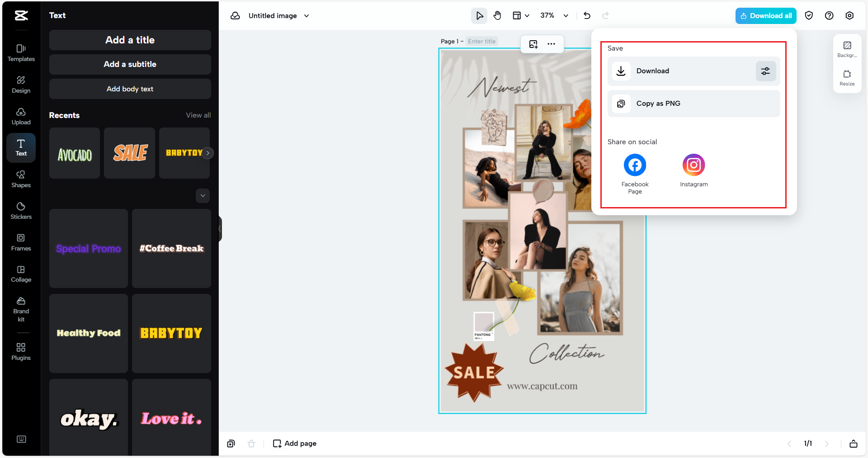This screenshot has width=868, height=458.
Task: Open the Design panel
Action: 21,85
